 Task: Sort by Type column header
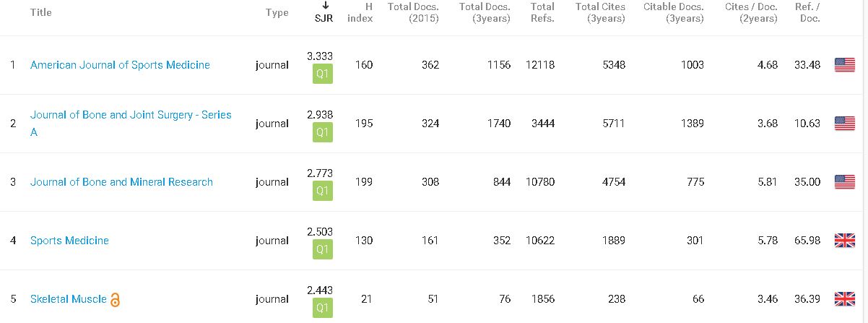(x=277, y=12)
